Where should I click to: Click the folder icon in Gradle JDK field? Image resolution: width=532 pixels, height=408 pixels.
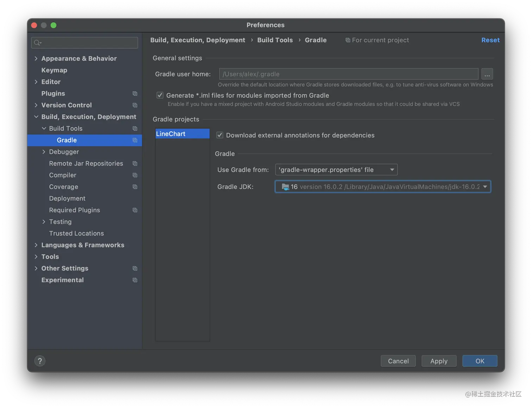[x=285, y=187]
